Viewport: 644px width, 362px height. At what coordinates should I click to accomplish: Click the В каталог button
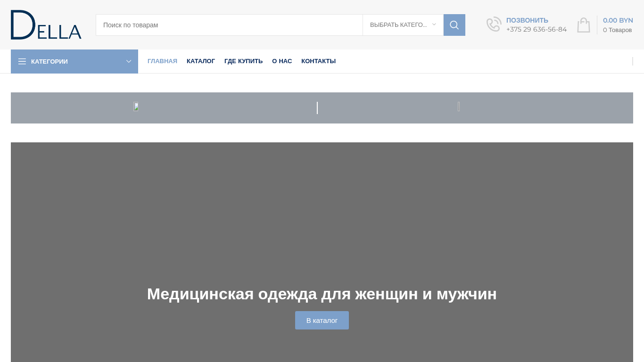click(x=322, y=321)
